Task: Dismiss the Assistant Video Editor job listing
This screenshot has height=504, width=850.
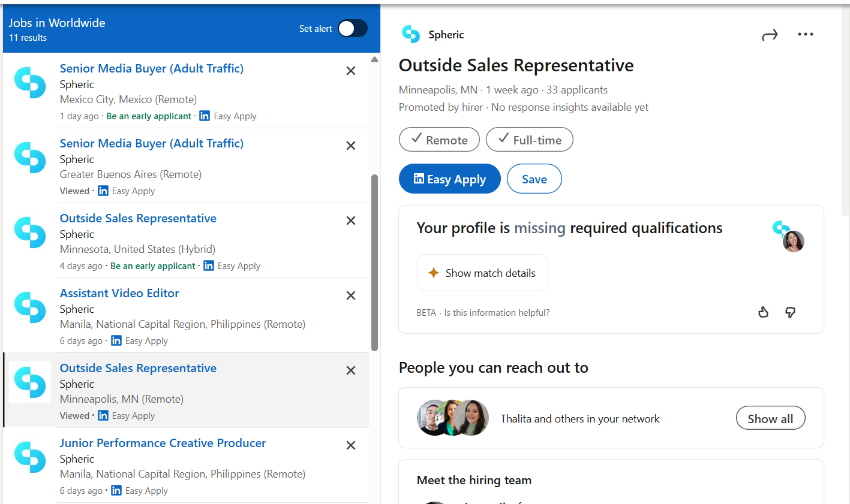Action: 351,295
